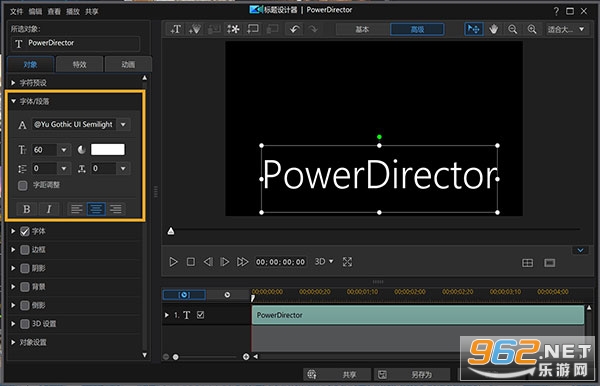Open preview in full screen icon
This screenshot has height=386, width=600.
tap(347, 262)
